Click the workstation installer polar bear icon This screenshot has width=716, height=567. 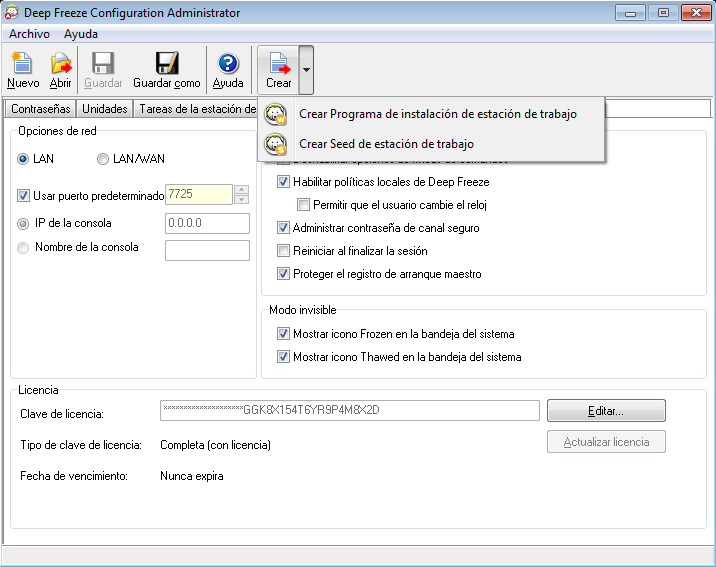tap(275, 114)
